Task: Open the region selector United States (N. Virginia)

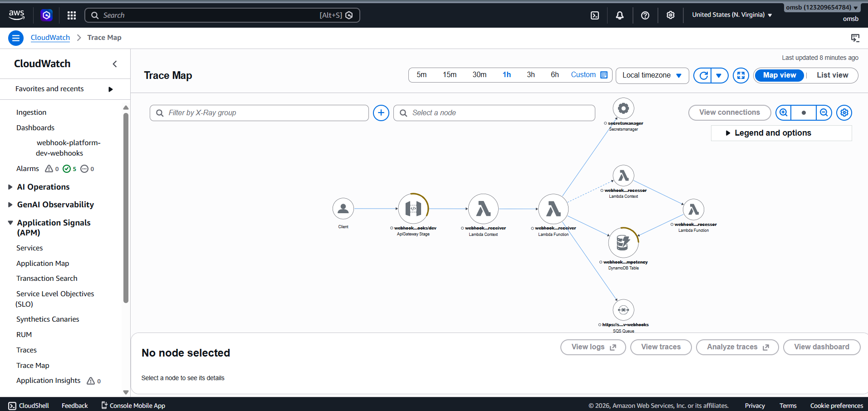Action: [x=732, y=15]
